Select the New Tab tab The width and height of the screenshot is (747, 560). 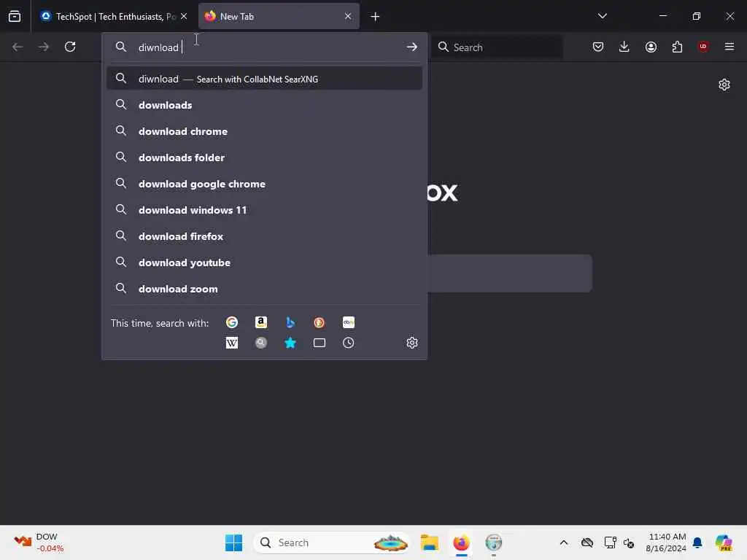[x=279, y=16]
